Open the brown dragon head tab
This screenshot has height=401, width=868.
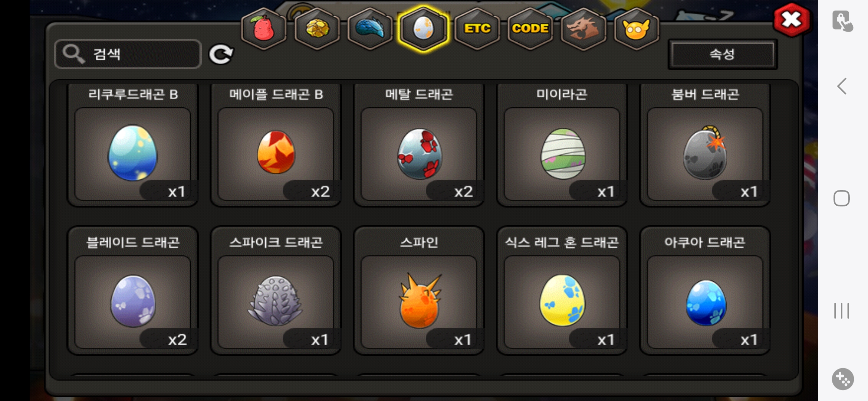point(583,29)
